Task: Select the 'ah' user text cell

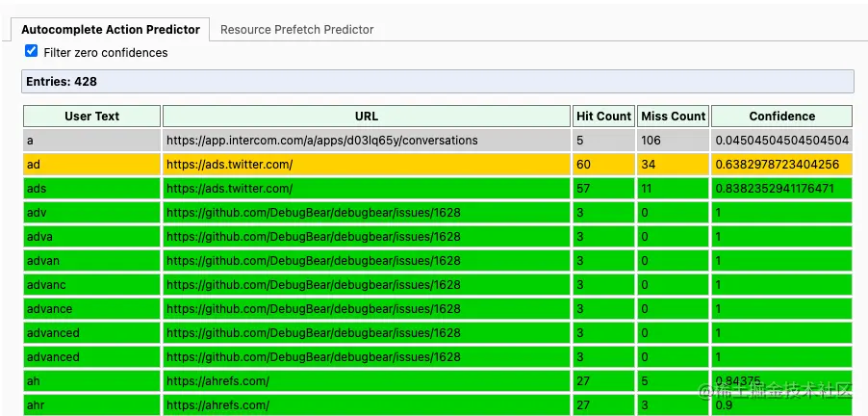Action: (x=91, y=381)
